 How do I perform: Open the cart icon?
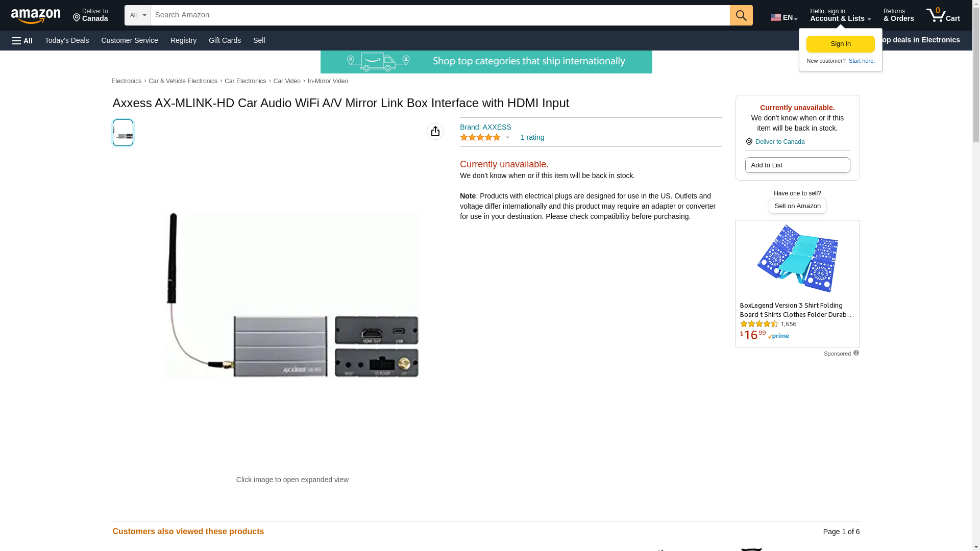pos(943,15)
